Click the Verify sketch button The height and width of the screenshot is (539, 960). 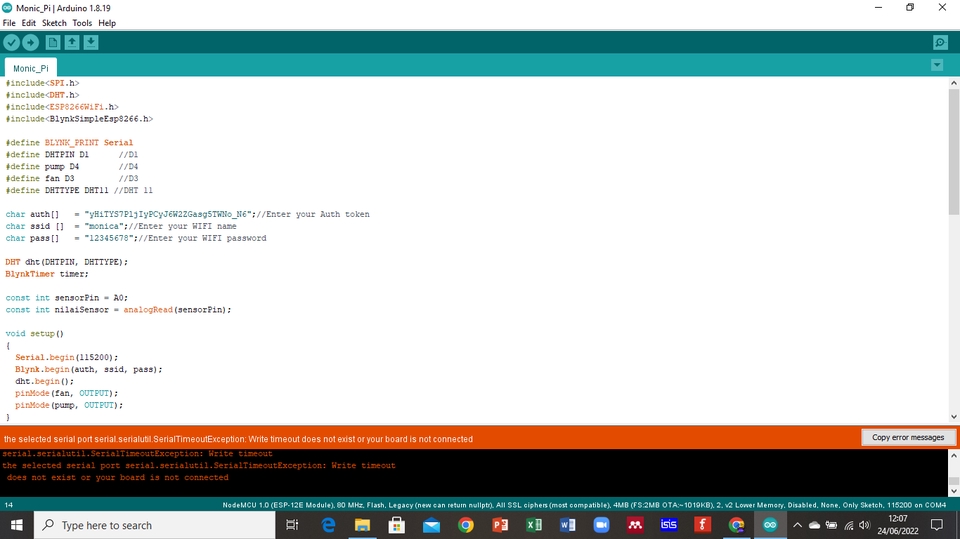coord(12,42)
